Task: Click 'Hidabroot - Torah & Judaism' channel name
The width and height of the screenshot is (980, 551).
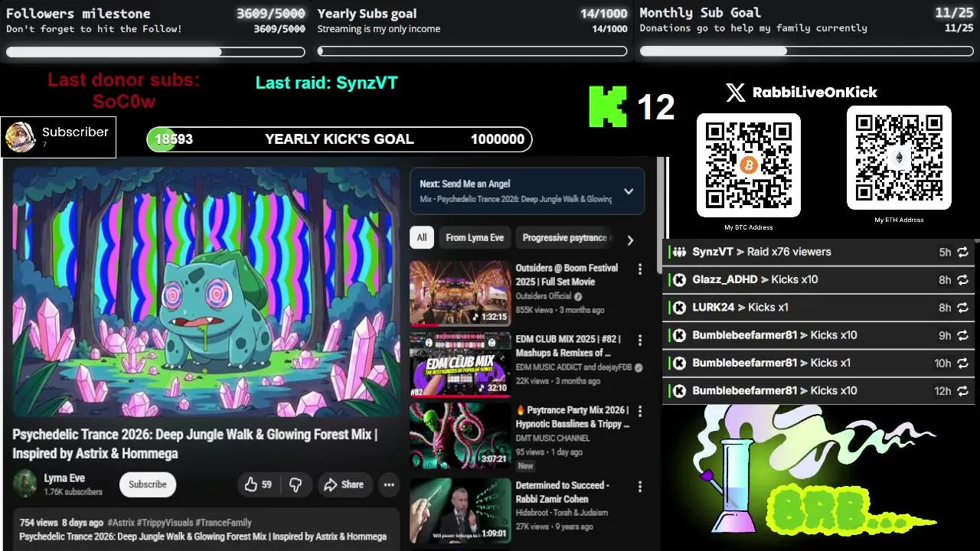Action: tap(561, 513)
